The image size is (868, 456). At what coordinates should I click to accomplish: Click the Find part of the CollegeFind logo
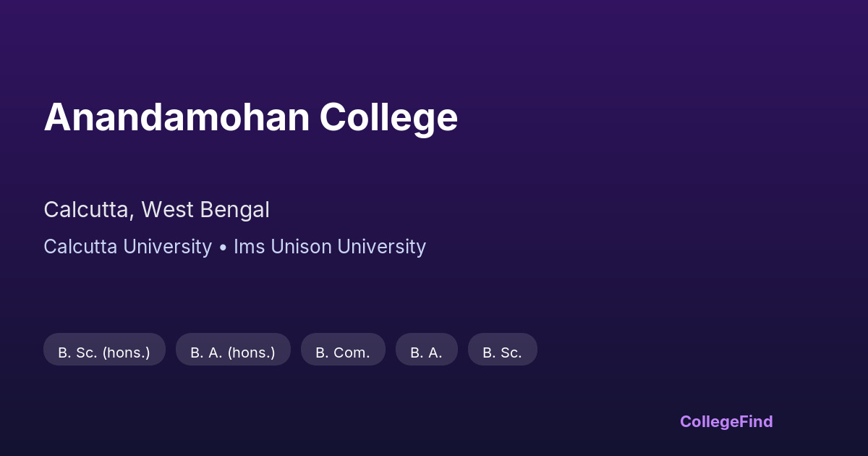tap(755, 421)
